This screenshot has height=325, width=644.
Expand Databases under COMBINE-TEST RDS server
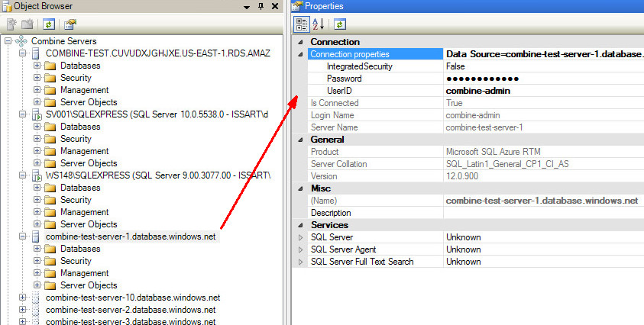(x=37, y=66)
